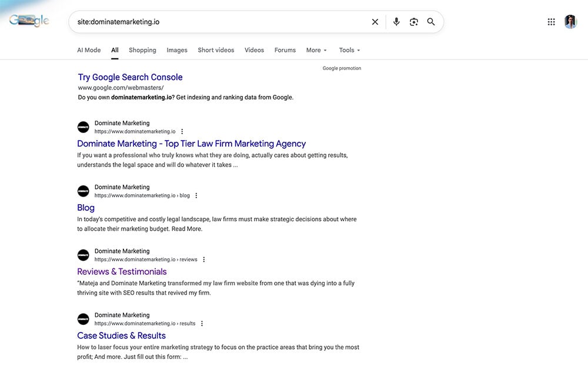Select the Shopping tab

coord(142,50)
